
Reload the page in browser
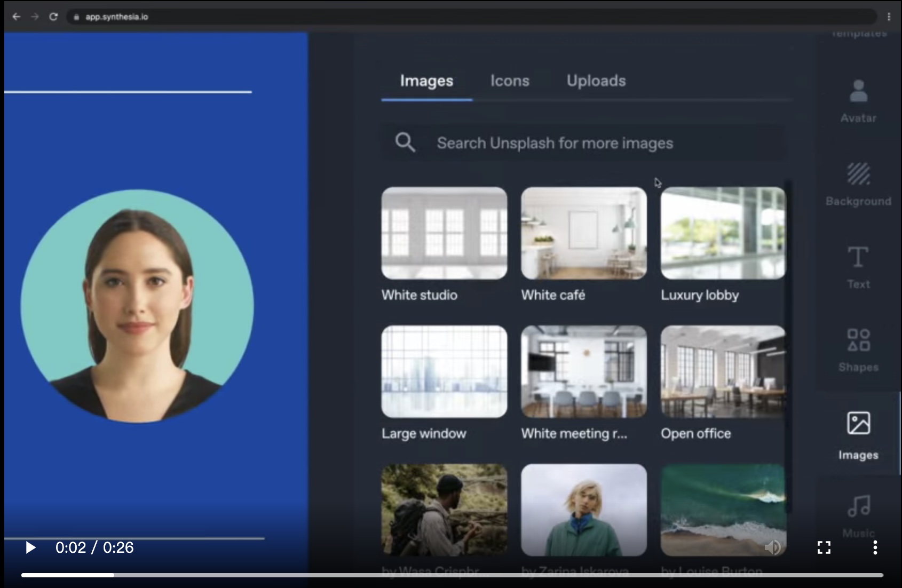click(53, 17)
